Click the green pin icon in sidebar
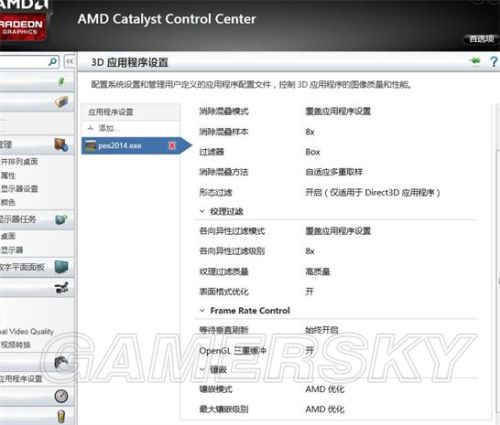 pos(61,81)
